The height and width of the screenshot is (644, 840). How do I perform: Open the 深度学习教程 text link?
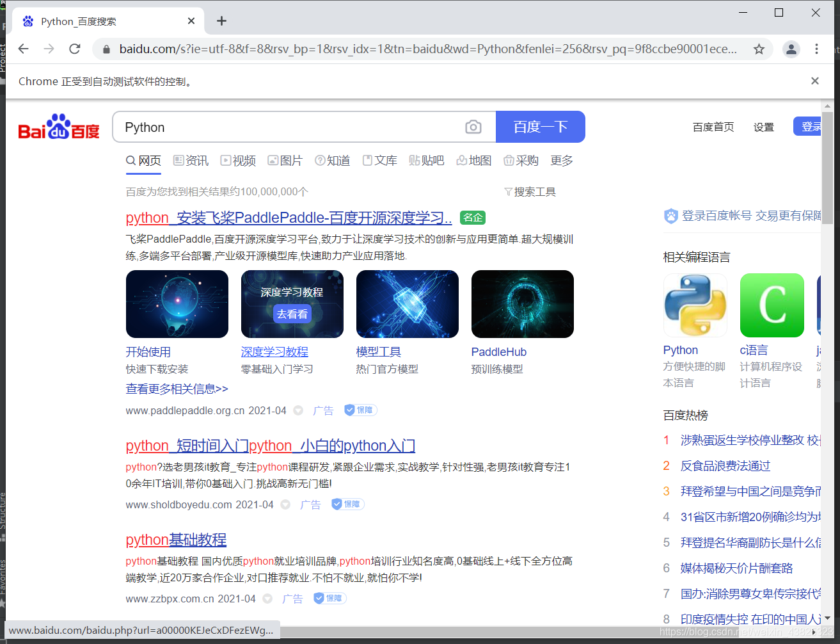pos(274,352)
